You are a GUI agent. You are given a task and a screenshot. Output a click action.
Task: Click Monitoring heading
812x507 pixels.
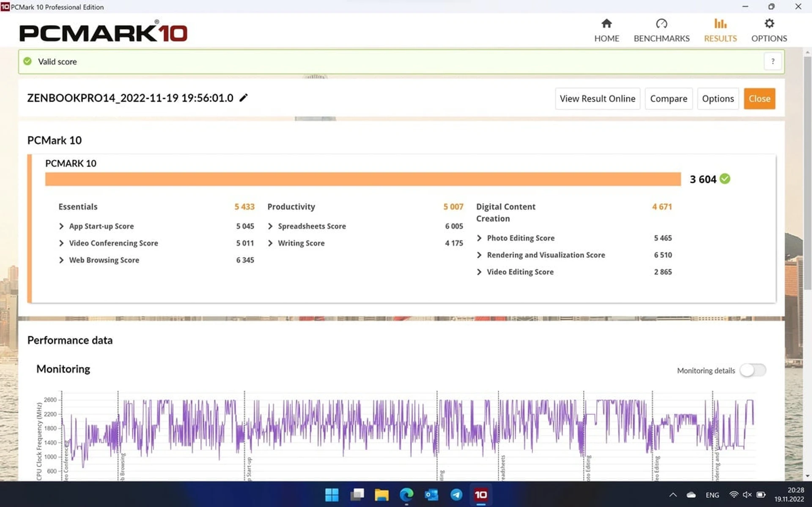coord(63,369)
